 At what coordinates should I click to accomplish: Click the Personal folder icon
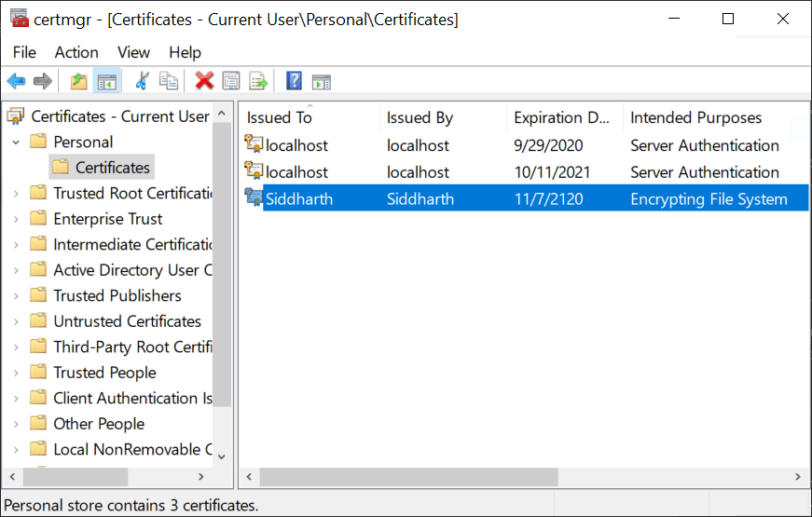click(x=38, y=142)
